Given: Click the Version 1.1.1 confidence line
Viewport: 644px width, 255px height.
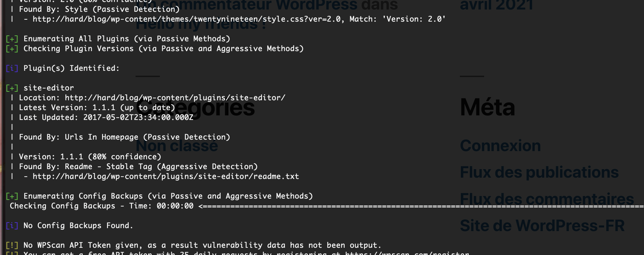Looking at the screenshot, I should tap(90, 157).
